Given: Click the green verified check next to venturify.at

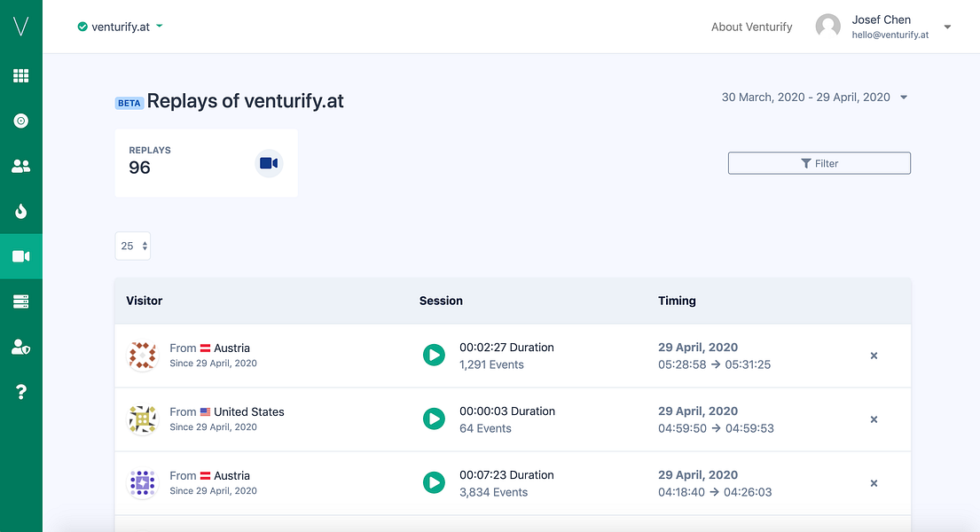Looking at the screenshot, I should tap(82, 27).
